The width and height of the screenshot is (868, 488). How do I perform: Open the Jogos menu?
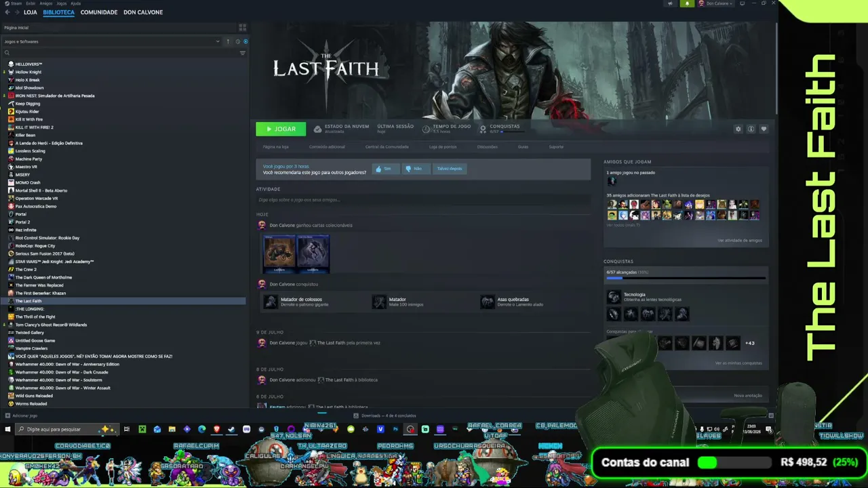(x=62, y=3)
